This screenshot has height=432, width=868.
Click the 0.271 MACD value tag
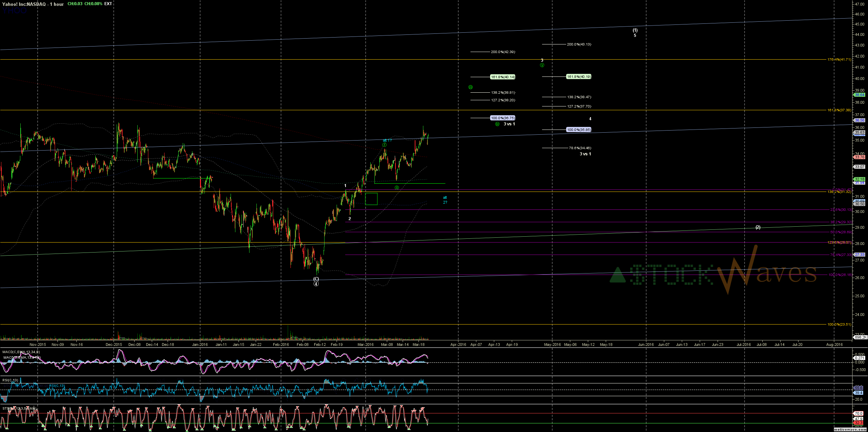coord(860,358)
